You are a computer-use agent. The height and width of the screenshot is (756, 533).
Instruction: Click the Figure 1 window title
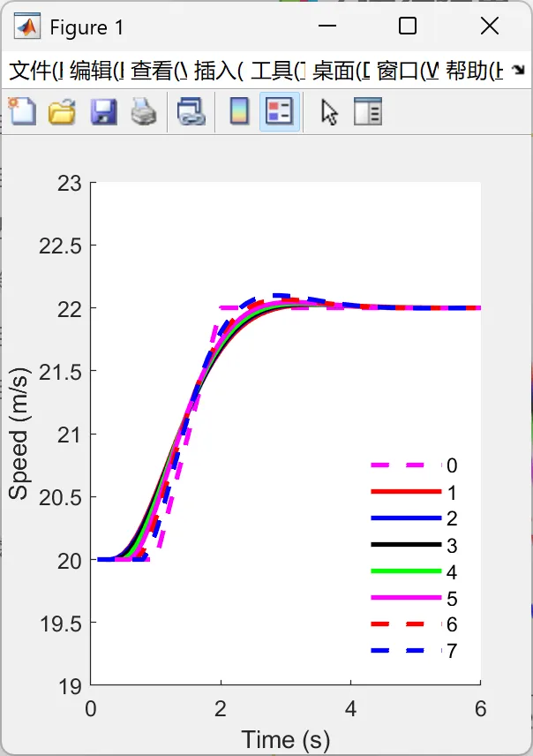point(86,27)
